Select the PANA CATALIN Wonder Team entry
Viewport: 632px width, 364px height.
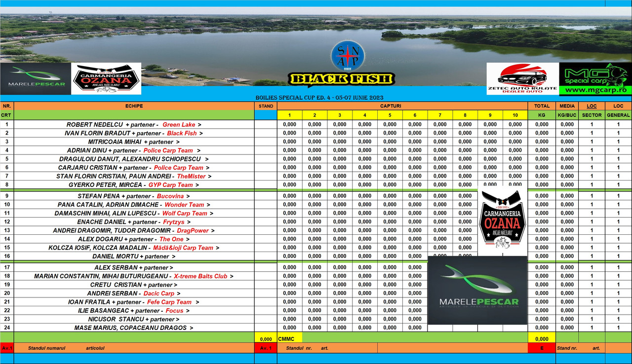tap(134, 205)
